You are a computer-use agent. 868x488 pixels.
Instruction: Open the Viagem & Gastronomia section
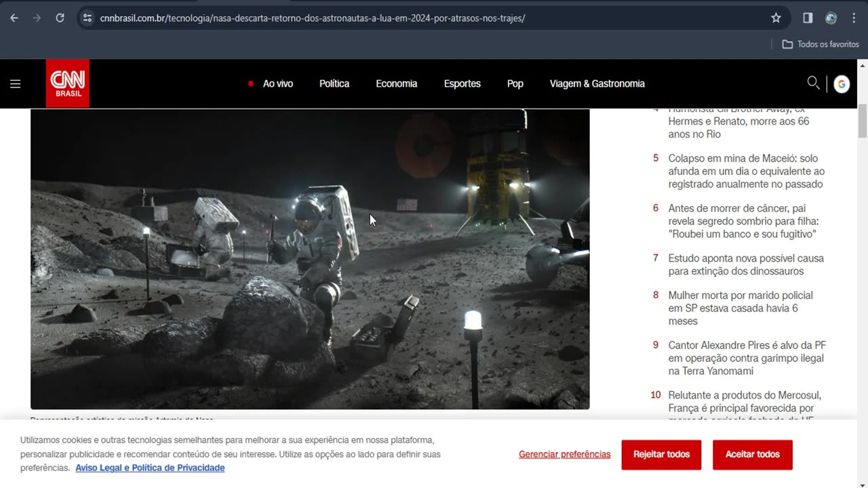coord(597,84)
